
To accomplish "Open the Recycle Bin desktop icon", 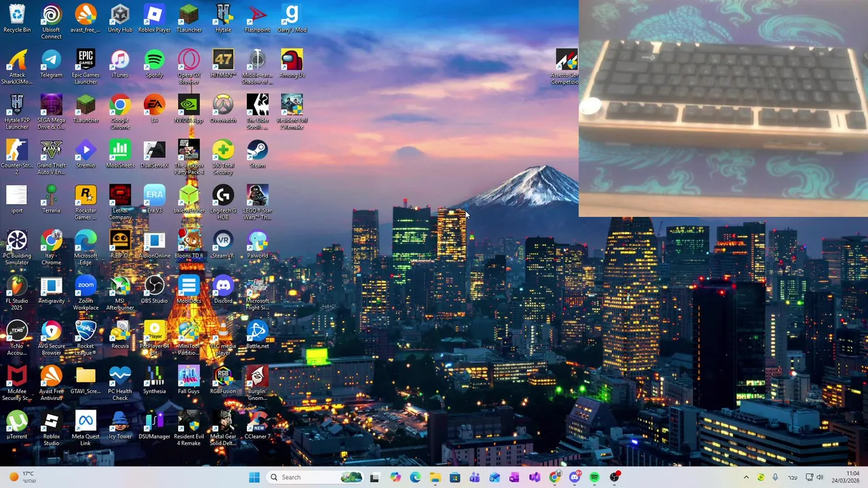I will point(17,19).
